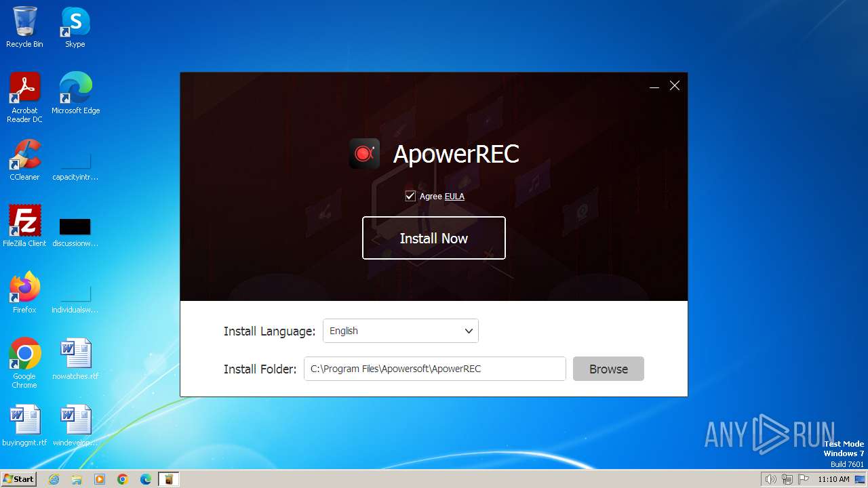Viewport: 868px width, 488px height.
Task: Open Microsoft Edge desktop shortcut
Action: (75, 94)
